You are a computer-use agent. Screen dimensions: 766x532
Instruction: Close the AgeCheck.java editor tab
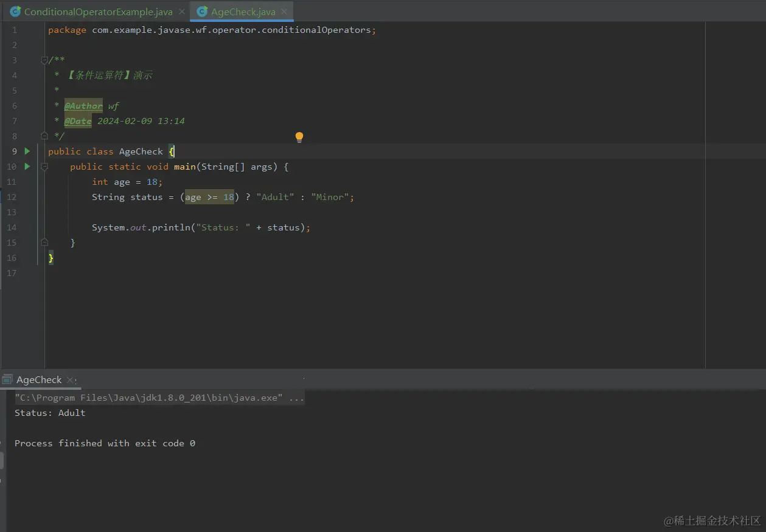284,12
